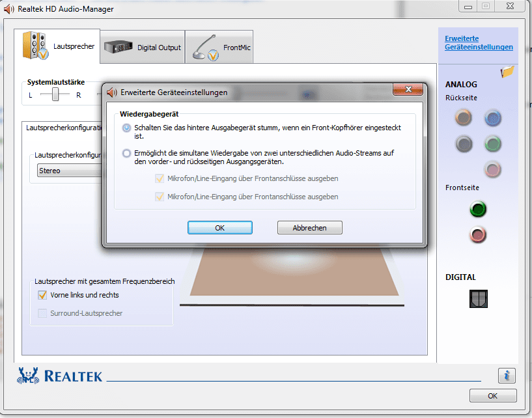Toggle second Mikrofon/Line-Eingang über Frontanschlüsse checkbox
Image resolution: width=532 pixels, height=418 pixels.
click(x=160, y=197)
